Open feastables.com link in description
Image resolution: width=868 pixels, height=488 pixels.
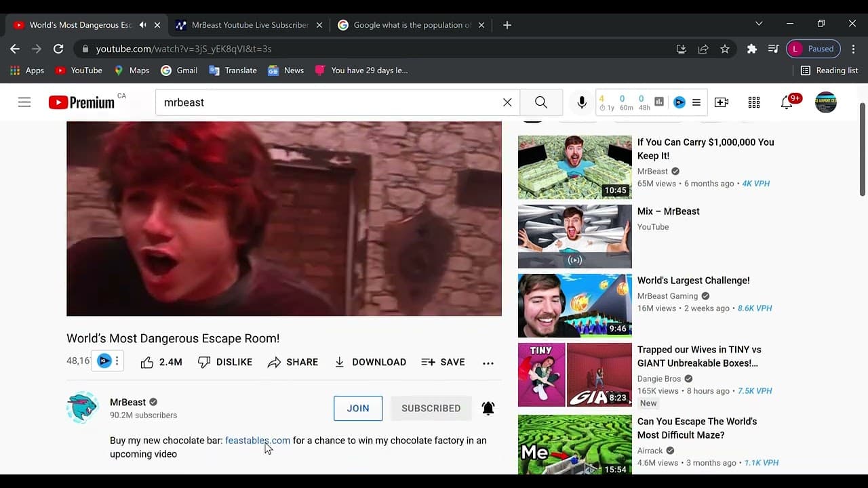pyautogui.click(x=258, y=441)
